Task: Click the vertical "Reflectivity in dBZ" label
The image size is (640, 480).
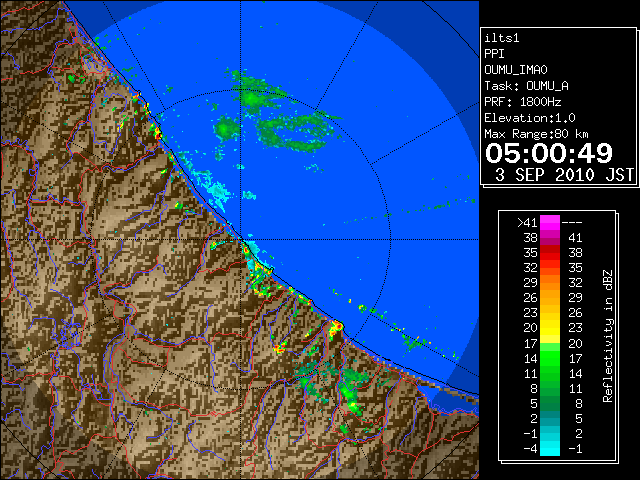Action: 608,336
